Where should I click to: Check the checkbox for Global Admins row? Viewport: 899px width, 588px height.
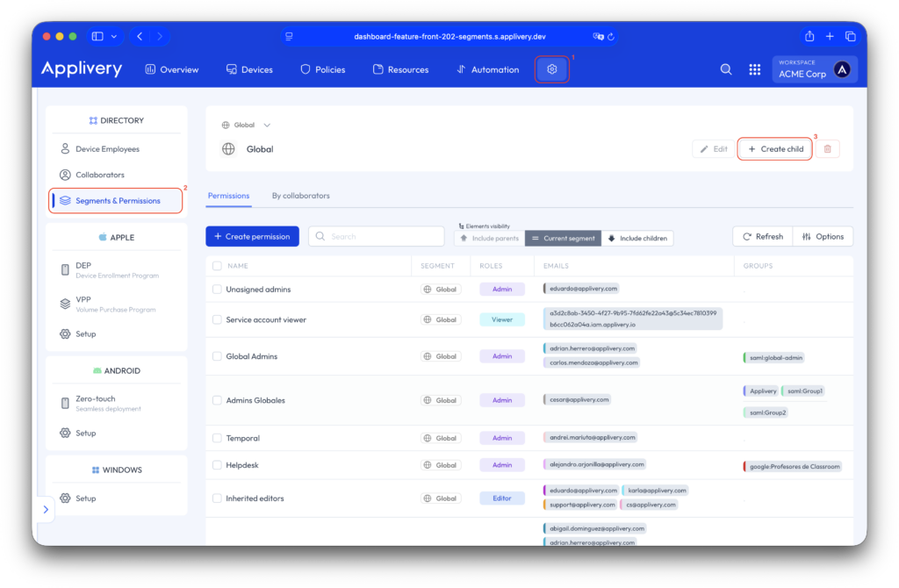(x=215, y=355)
